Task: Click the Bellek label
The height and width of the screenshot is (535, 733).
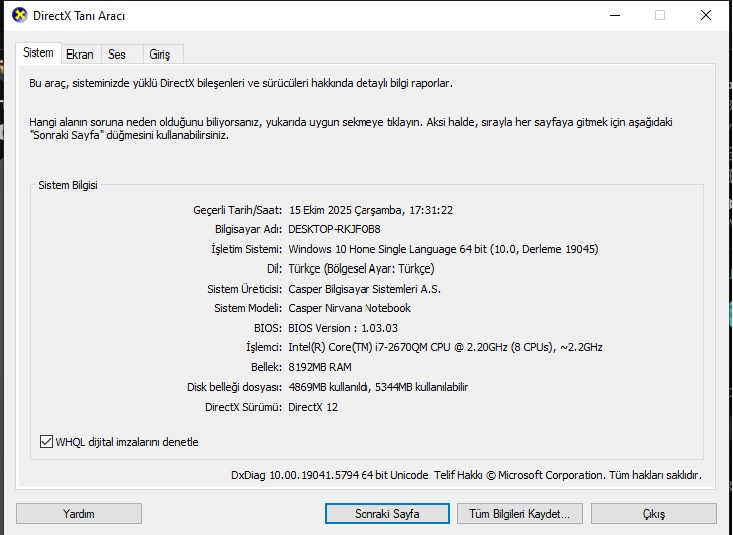Action: point(266,367)
